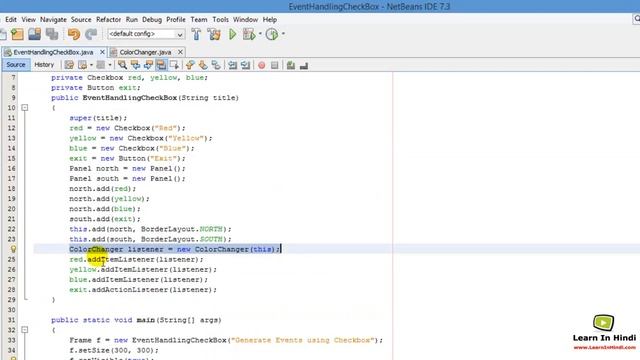Click 'exit.addActionListener(listener);' line

pos(143,290)
